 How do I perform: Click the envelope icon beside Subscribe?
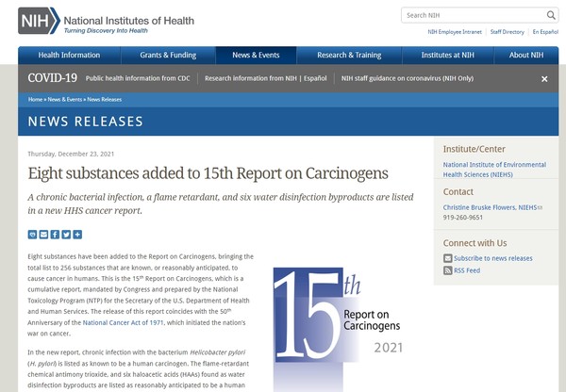[447, 258]
